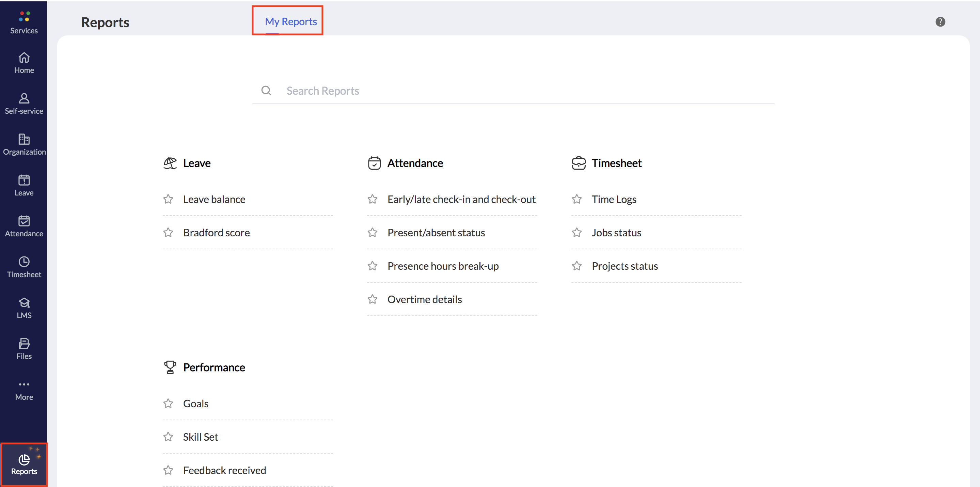Screen dimensions: 980x487
Task: Favorite the Overtime details report
Action: click(372, 299)
